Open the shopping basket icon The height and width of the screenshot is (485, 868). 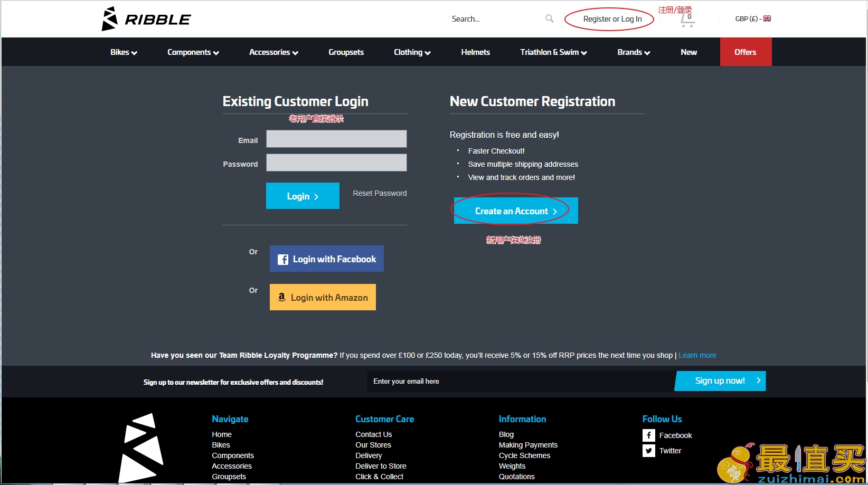point(687,20)
